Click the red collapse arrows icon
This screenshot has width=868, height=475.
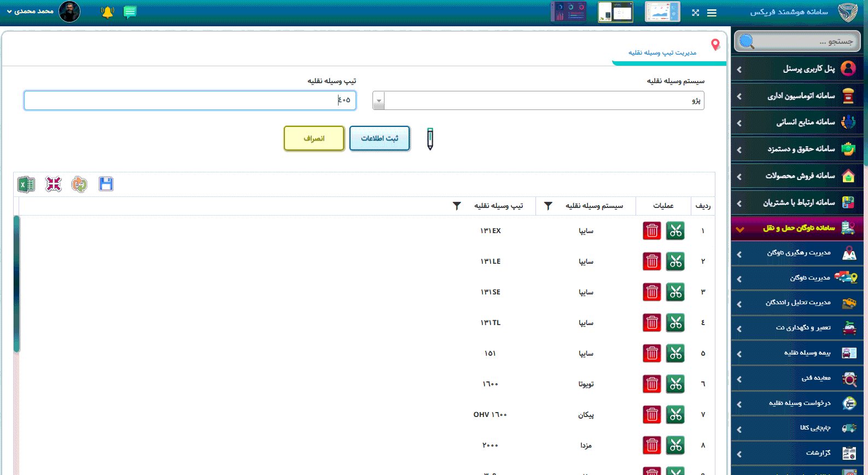coord(53,184)
